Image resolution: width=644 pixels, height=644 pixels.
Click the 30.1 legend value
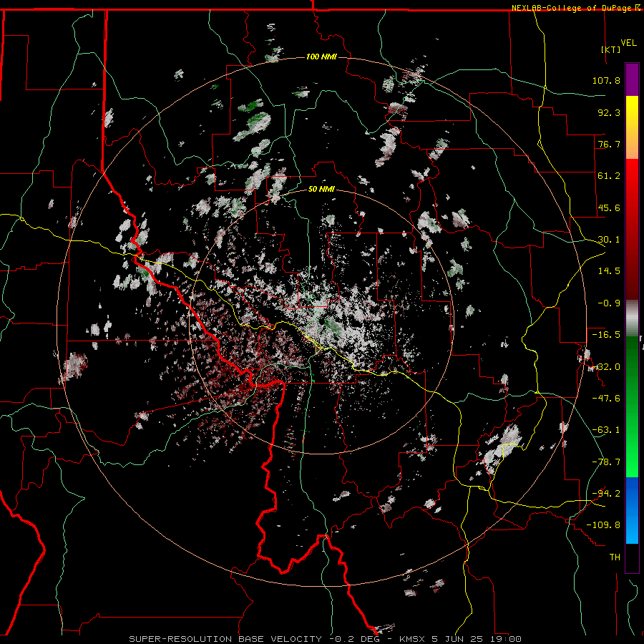(x=609, y=240)
